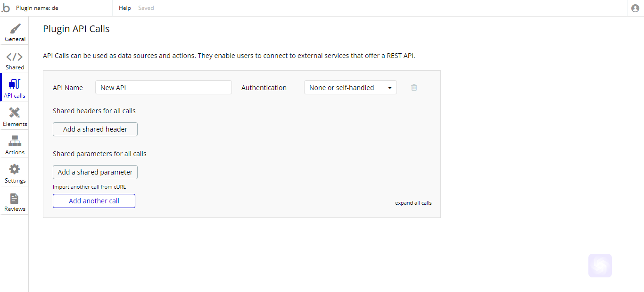Click Import another call from cURL
This screenshot has height=292, width=644.
(90, 187)
